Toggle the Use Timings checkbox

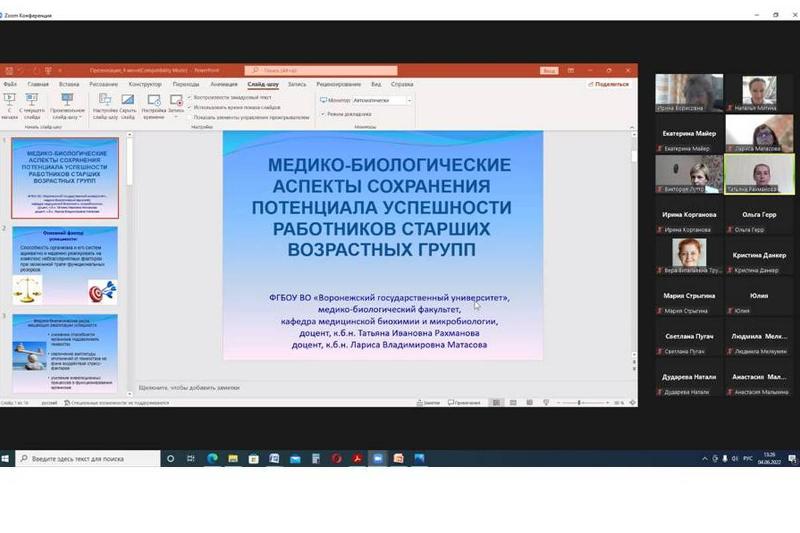(190, 106)
